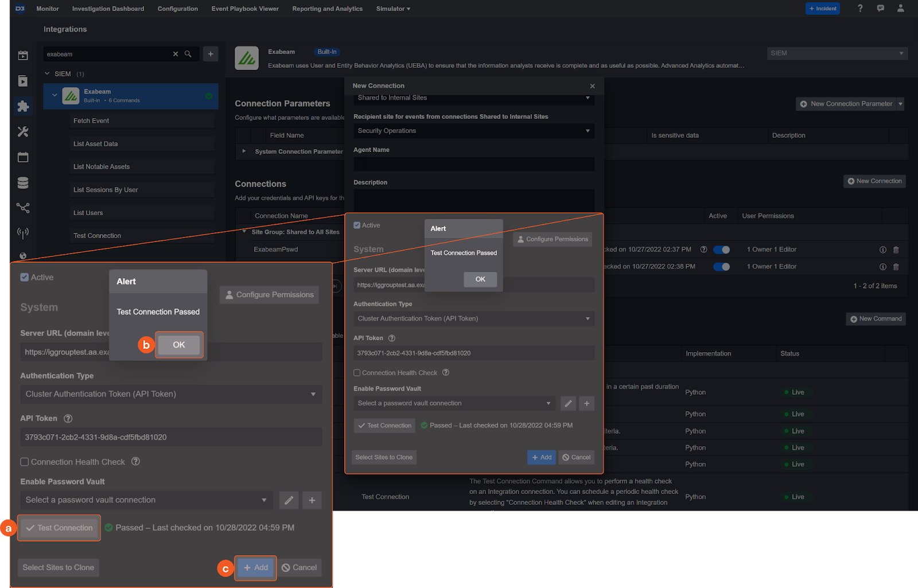Expand the System Connection Parameter row
This screenshot has width=918, height=588.
244,151
